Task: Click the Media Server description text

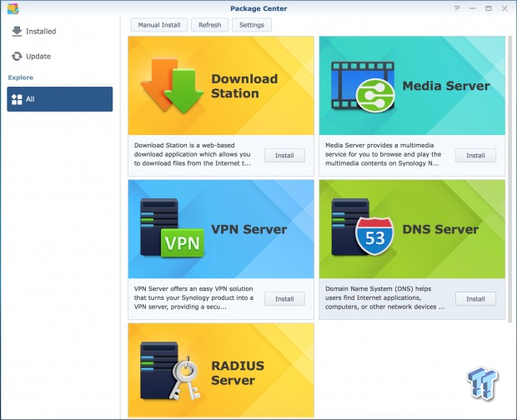Action: (383, 154)
